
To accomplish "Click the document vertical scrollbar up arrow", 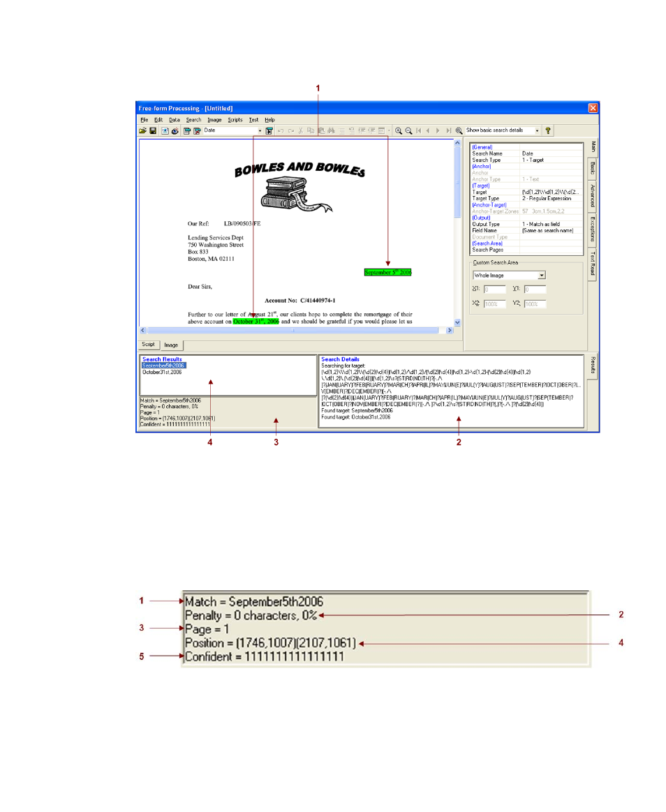I will click(457, 143).
